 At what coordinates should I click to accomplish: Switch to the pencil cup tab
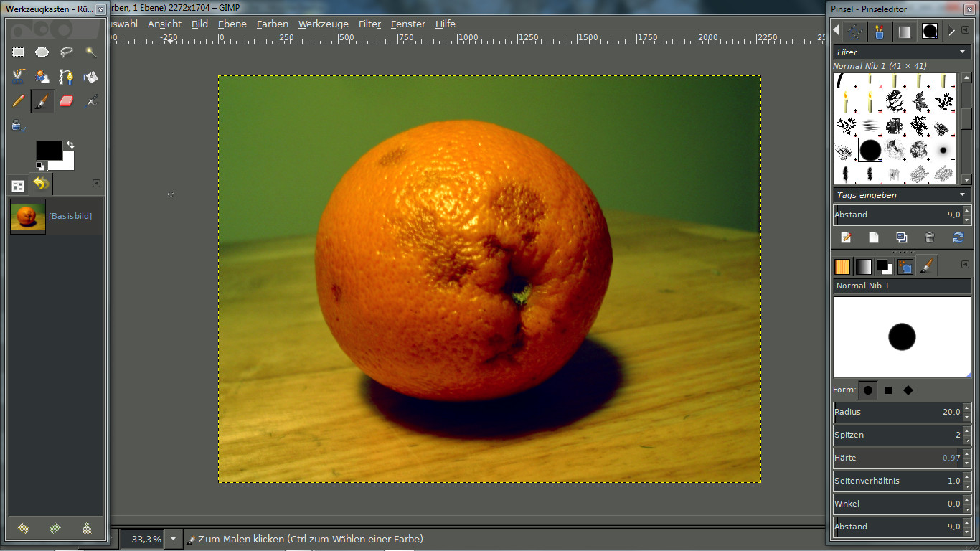coord(879,31)
